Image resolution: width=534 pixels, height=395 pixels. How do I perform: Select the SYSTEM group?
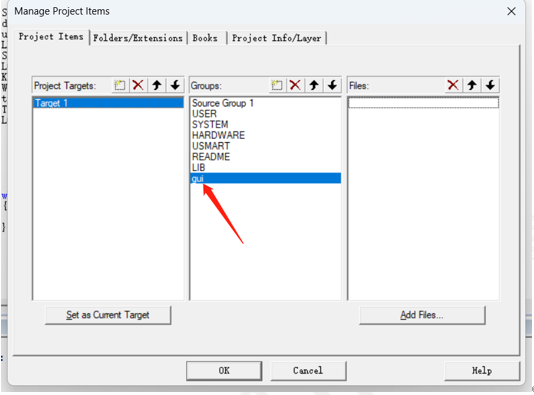coord(266,125)
